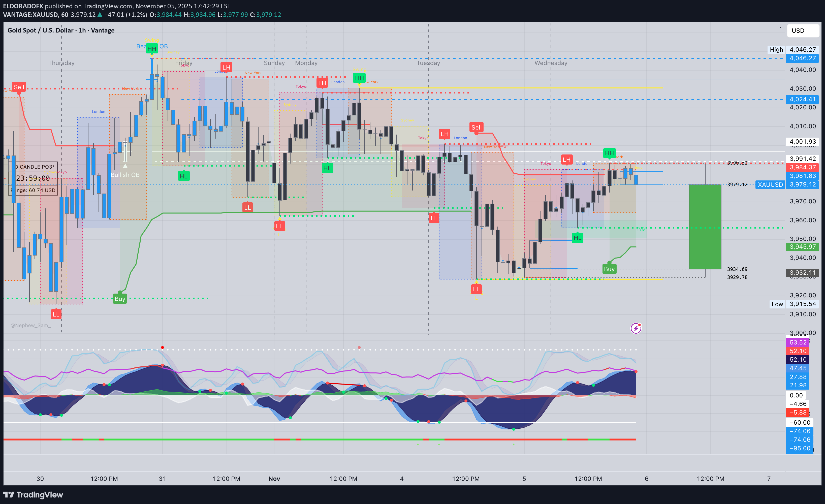Click the XAUUSD current price tag

(x=770, y=184)
